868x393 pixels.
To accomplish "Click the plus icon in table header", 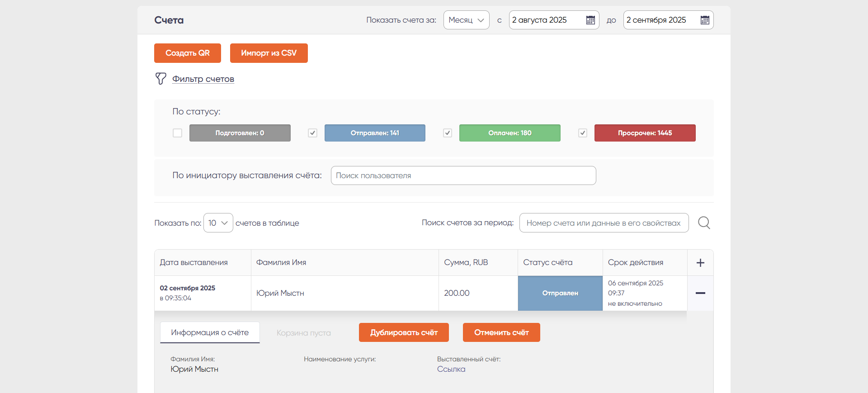I will click(700, 263).
